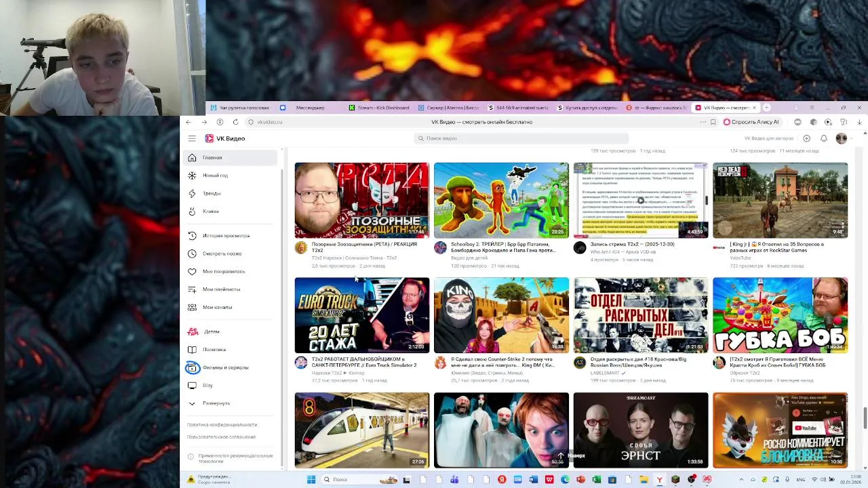Open the title link of the T2x2 Euro Truck video
The width and height of the screenshot is (868, 488).
point(364,362)
